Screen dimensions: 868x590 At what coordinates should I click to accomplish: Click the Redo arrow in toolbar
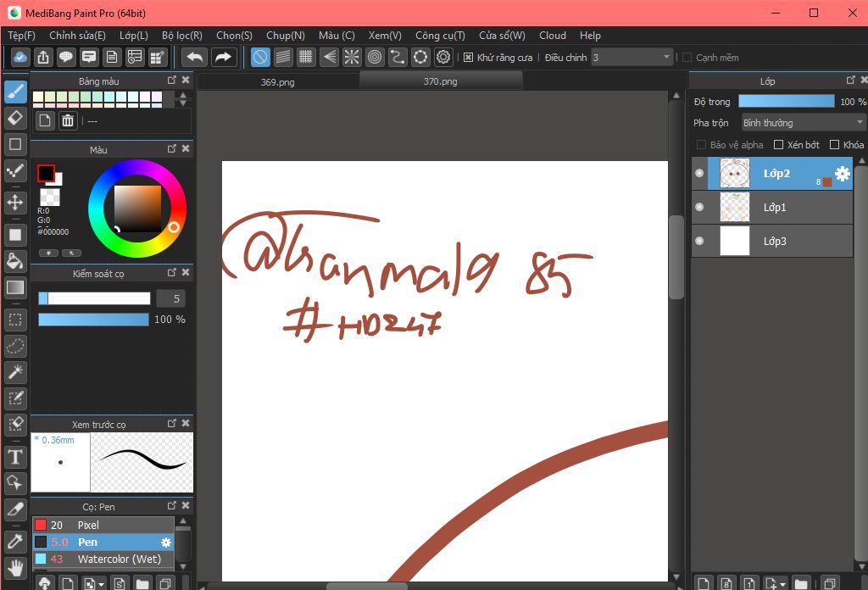pyautogui.click(x=223, y=57)
